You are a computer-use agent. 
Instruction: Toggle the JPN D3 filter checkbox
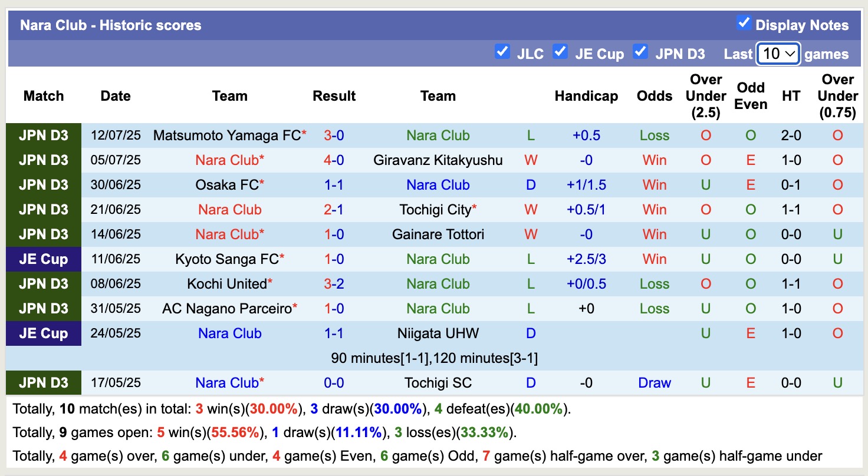click(x=640, y=52)
